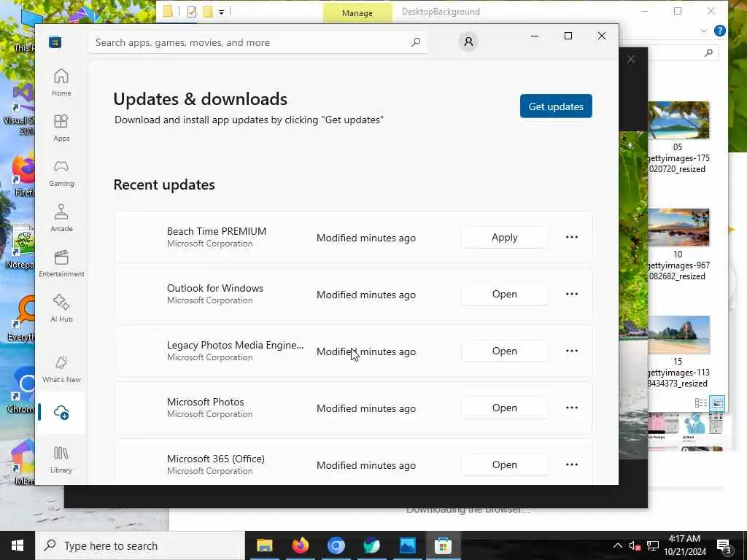Open Firefox from the taskbar

point(300,545)
